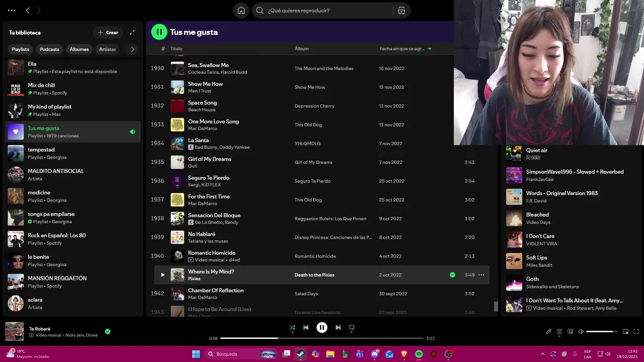Open the Mix de chill playlist

(73, 89)
